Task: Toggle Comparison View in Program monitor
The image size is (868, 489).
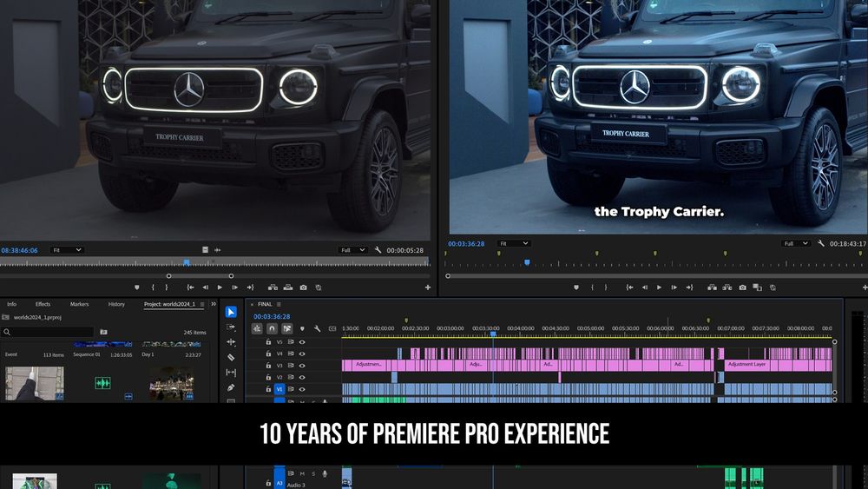Action: (x=757, y=287)
